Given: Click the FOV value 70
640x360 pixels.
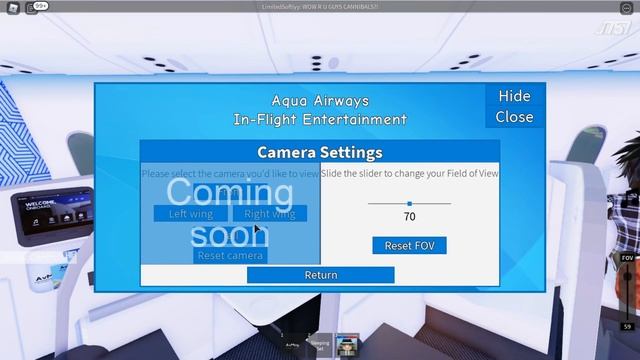Looking at the screenshot, I should coord(409,217).
